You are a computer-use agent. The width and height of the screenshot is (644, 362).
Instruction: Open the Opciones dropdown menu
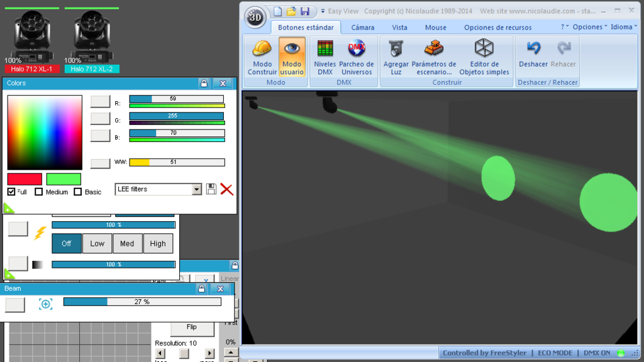[x=590, y=27]
